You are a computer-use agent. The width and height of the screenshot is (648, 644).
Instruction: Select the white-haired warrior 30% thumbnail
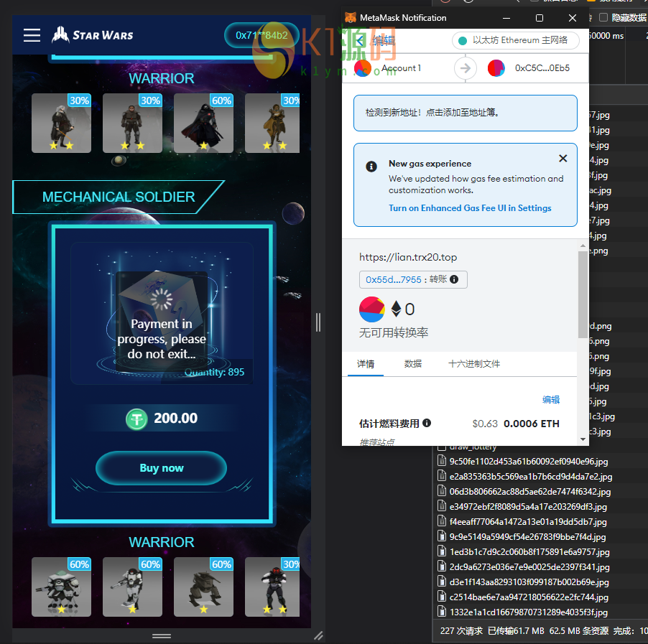(61, 123)
